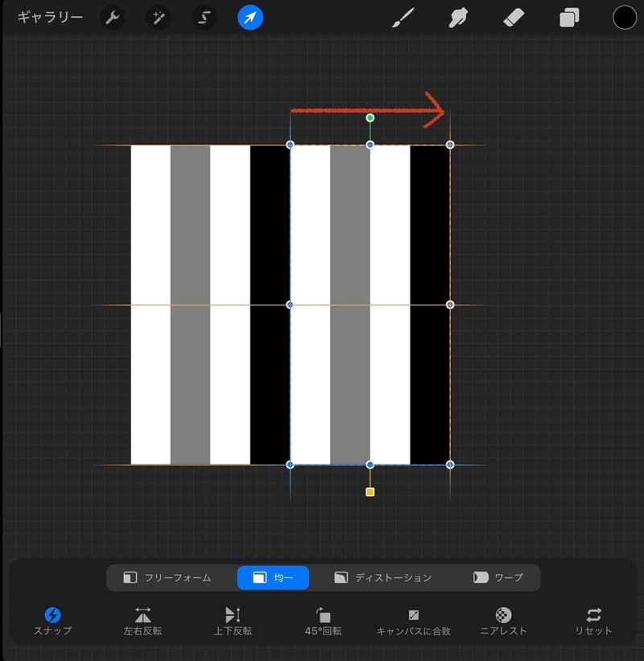Toggle スナップ snapping option
This screenshot has width=644, height=661.
[52, 621]
